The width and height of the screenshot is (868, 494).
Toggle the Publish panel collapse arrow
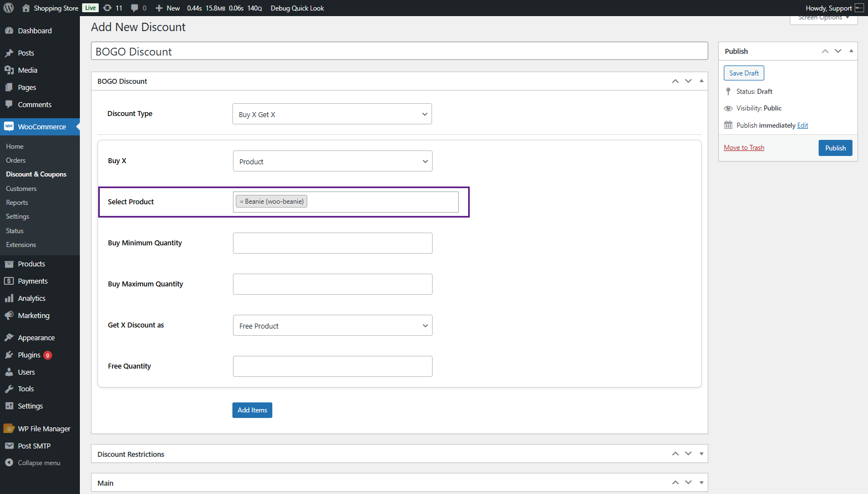[851, 51]
